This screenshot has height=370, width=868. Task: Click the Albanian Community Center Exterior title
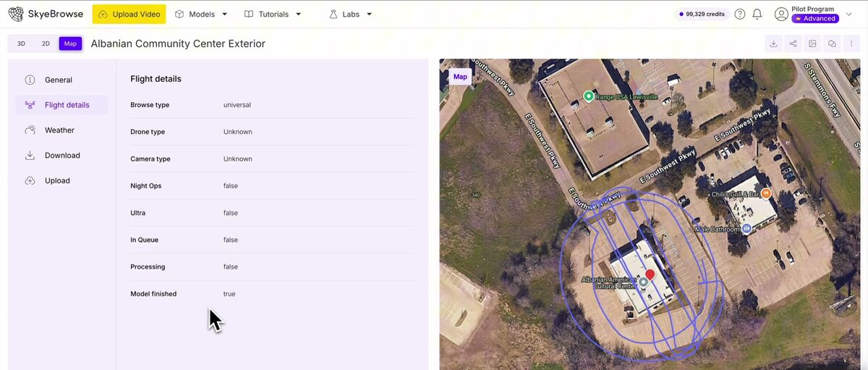tap(178, 43)
